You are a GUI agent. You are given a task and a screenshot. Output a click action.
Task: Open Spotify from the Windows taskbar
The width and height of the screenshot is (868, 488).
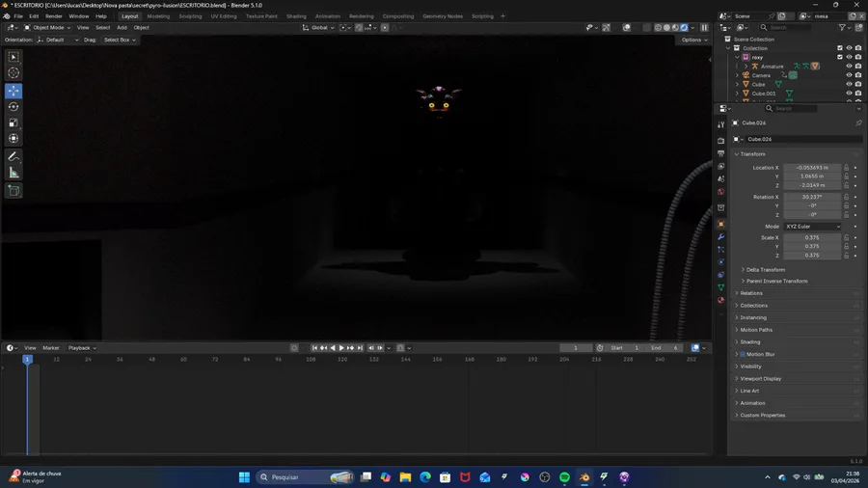pos(564,477)
